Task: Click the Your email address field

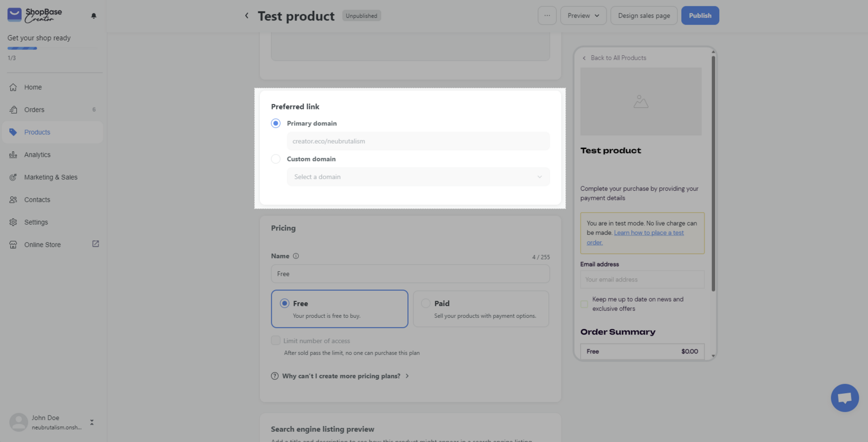Action: (x=642, y=280)
